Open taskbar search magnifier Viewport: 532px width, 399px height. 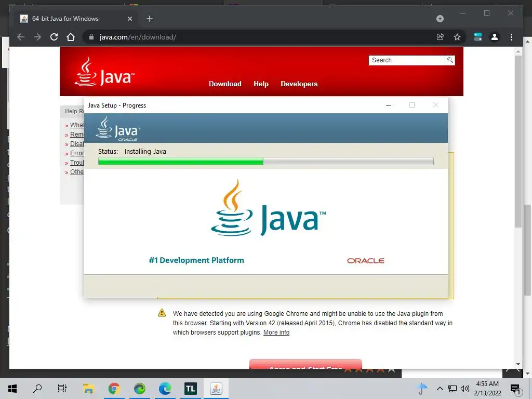tap(37, 389)
